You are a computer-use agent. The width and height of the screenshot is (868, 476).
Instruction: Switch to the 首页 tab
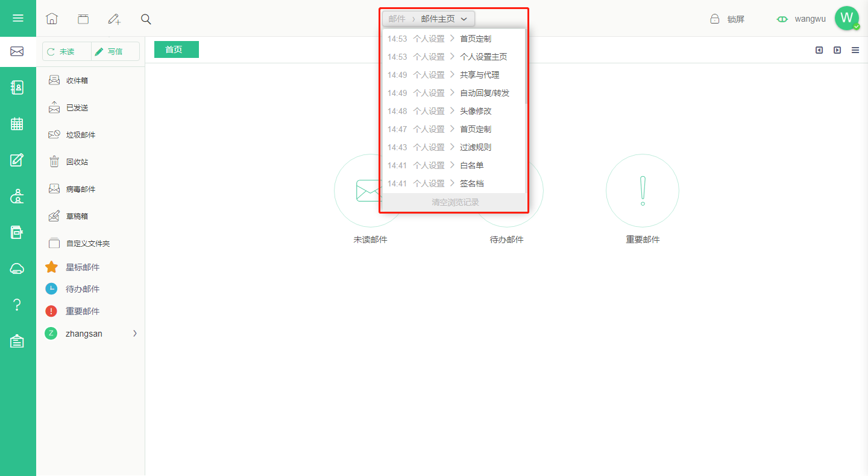pos(176,49)
